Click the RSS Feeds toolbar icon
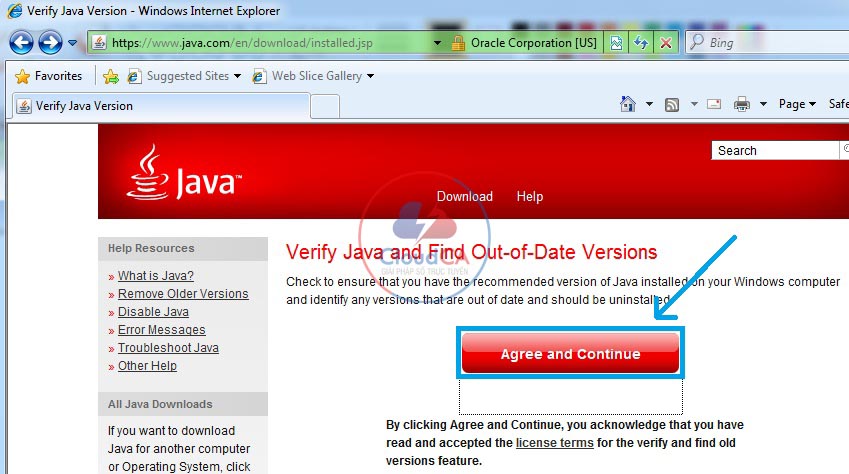 click(671, 105)
